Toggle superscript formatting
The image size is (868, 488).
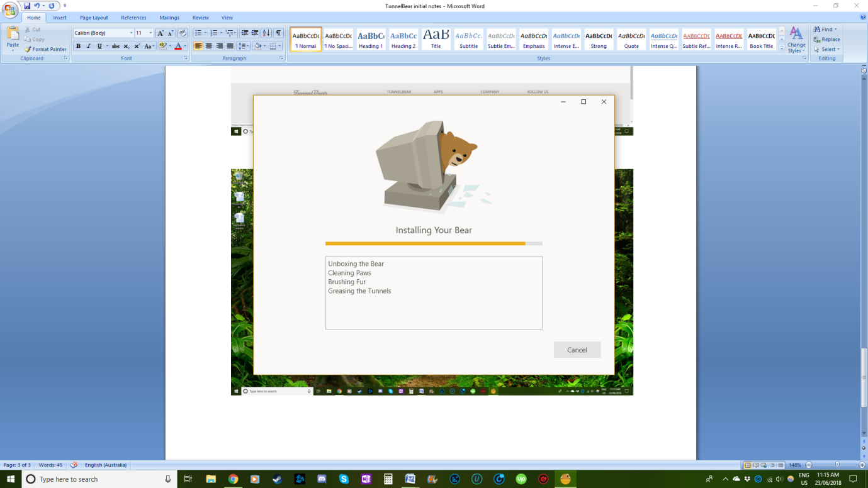pos(137,46)
